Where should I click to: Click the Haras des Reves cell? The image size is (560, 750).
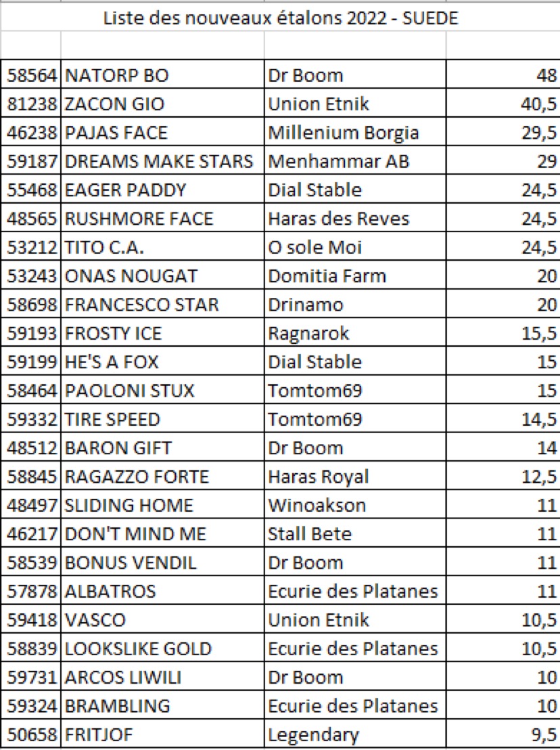[x=355, y=218]
